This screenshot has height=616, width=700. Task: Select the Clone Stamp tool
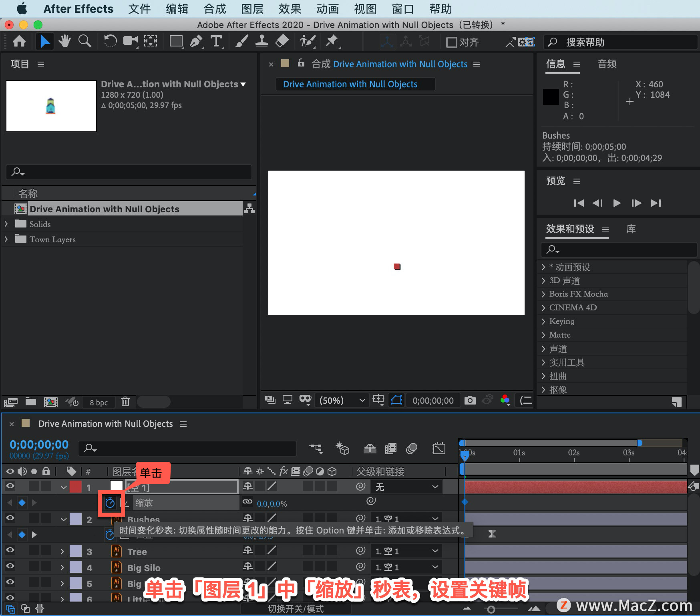[x=262, y=41]
